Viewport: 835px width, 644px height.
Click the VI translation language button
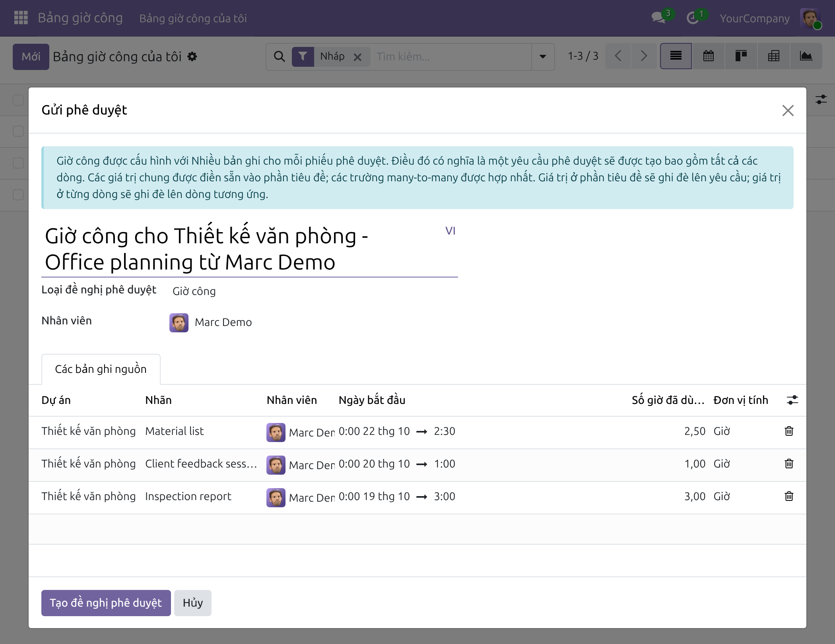450,231
